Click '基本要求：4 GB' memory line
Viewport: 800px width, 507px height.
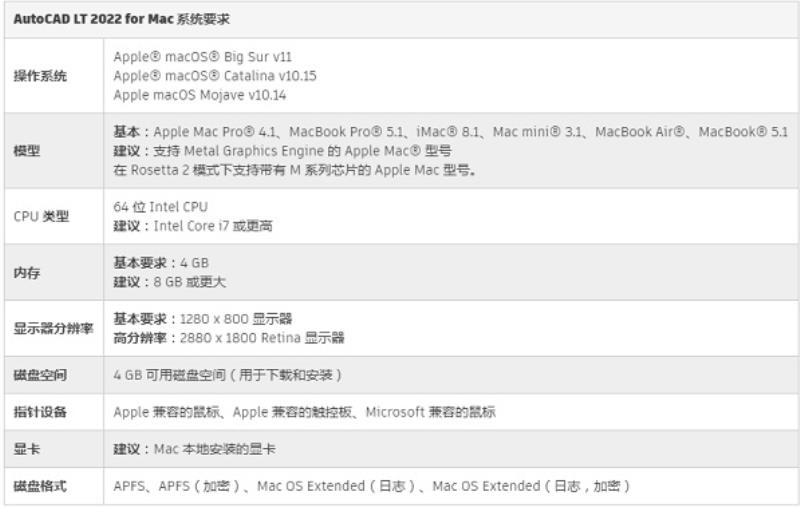(x=161, y=263)
